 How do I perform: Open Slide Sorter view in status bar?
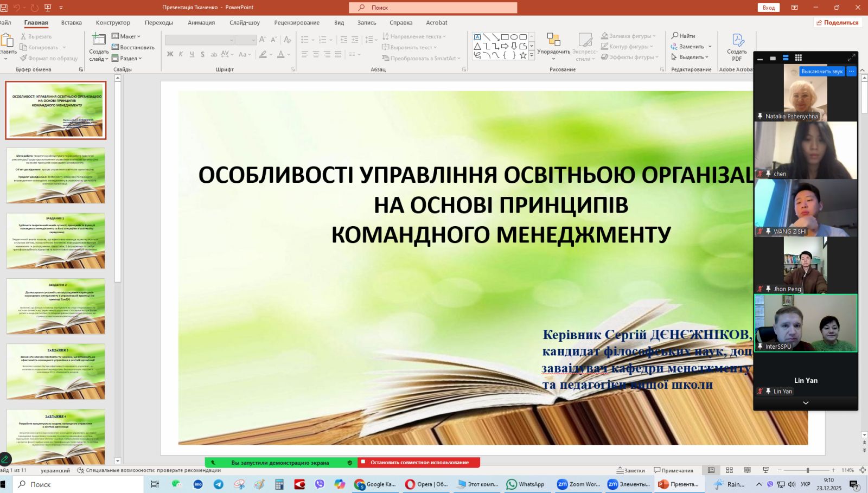tap(729, 470)
